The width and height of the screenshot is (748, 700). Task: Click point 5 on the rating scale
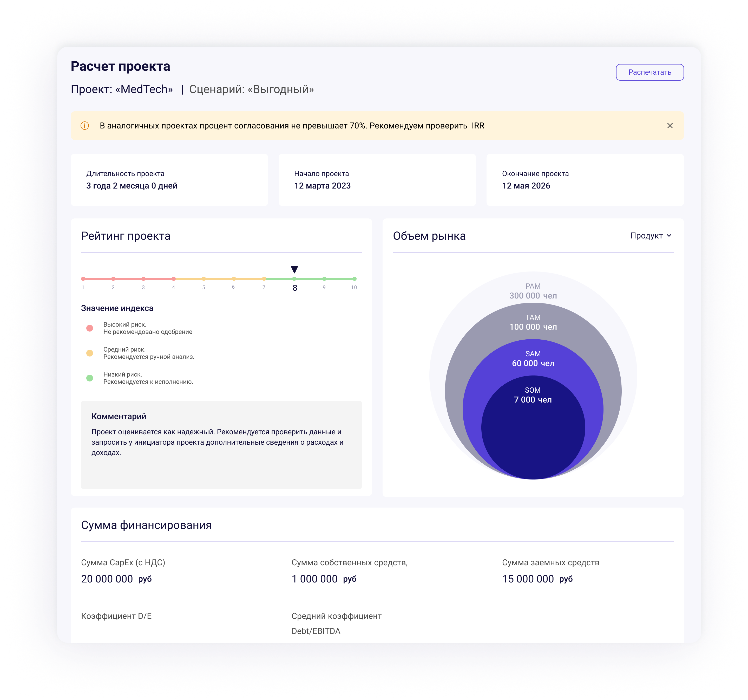[204, 279]
